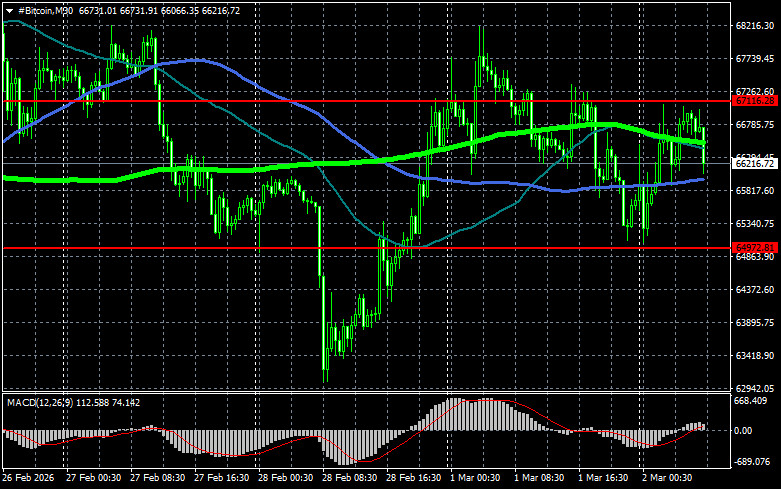Select the 26 Feb 2026 date label
781x489 pixels.
click(x=28, y=478)
